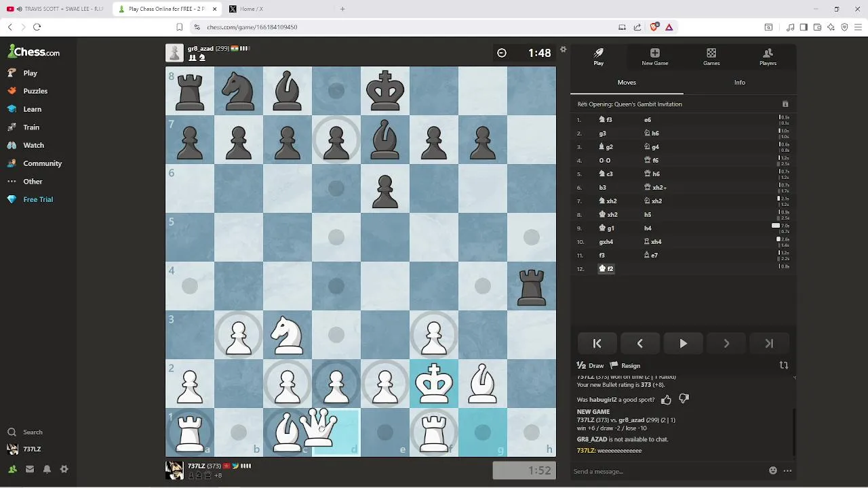868x488 pixels.
Task: Select the white king on f2
Action: (x=434, y=384)
